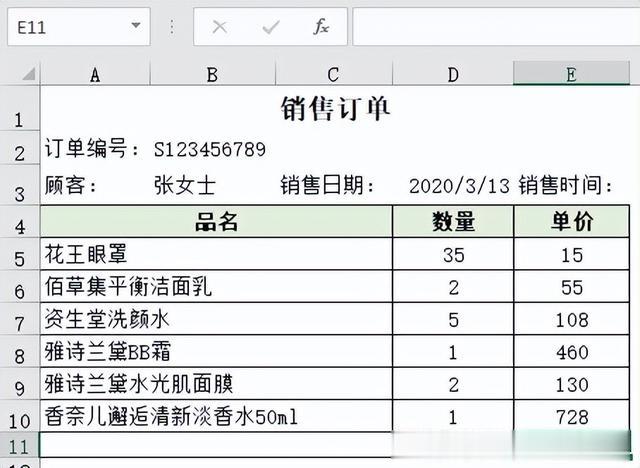Click quantity 2 for 雅诗兰黛水光肌面膜
Viewport: 640px width, 468px height.
click(x=453, y=384)
